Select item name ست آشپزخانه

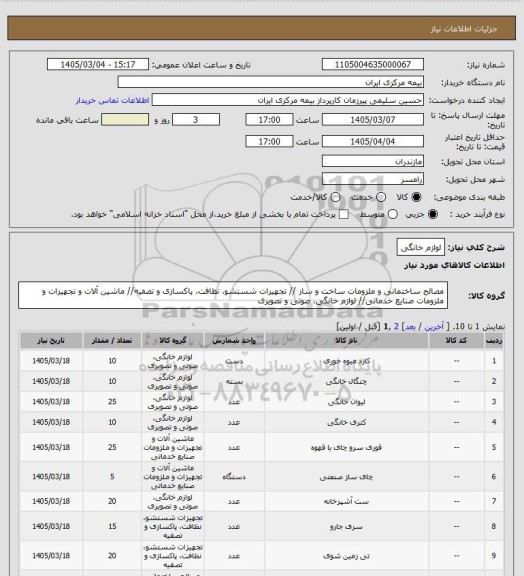(x=346, y=502)
